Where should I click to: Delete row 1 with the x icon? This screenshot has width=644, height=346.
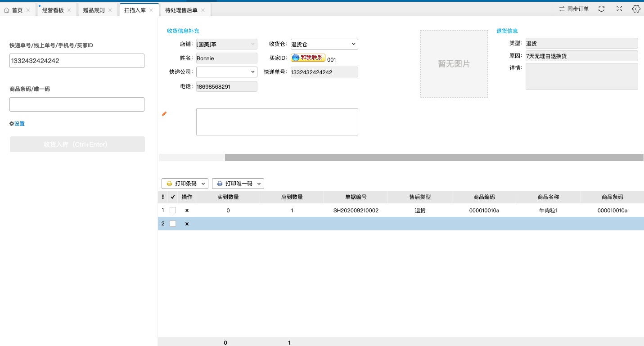pyautogui.click(x=187, y=210)
